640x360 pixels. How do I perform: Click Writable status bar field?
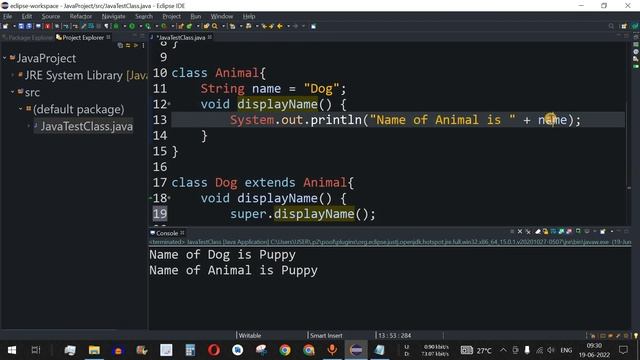[x=250, y=336]
